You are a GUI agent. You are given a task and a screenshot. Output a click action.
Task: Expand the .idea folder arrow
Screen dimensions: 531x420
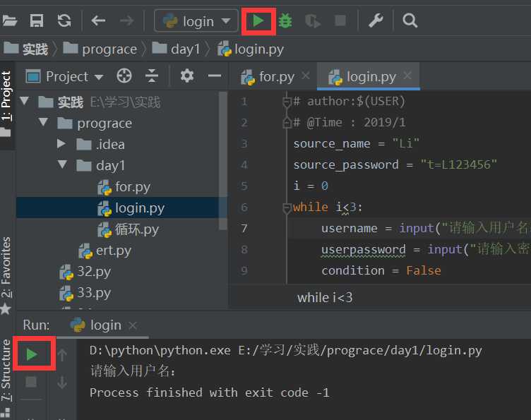[61, 143]
